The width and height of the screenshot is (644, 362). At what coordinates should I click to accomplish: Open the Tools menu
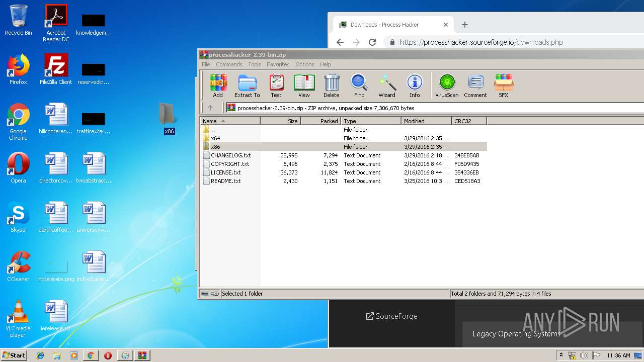pyautogui.click(x=255, y=64)
